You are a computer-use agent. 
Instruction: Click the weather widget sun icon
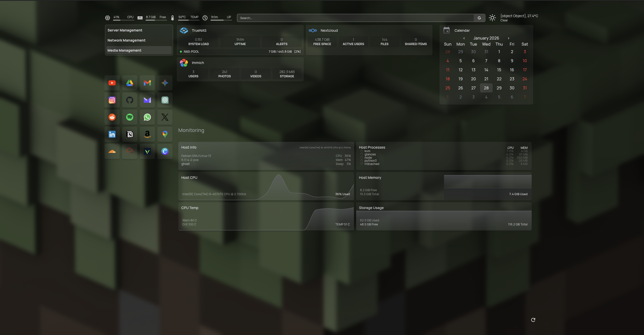(x=492, y=18)
